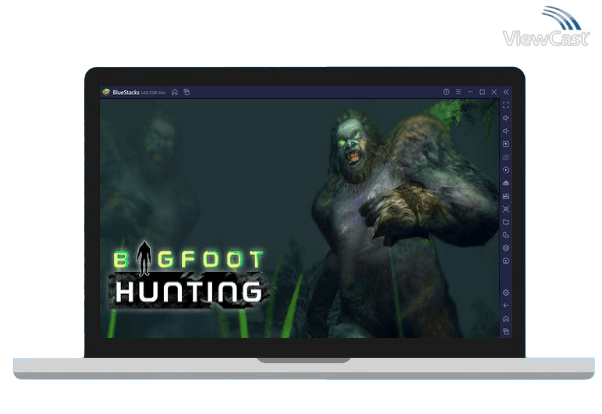Go to Android home via sidebar house icon
The height and width of the screenshot is (414, 602).
point(506,319)
